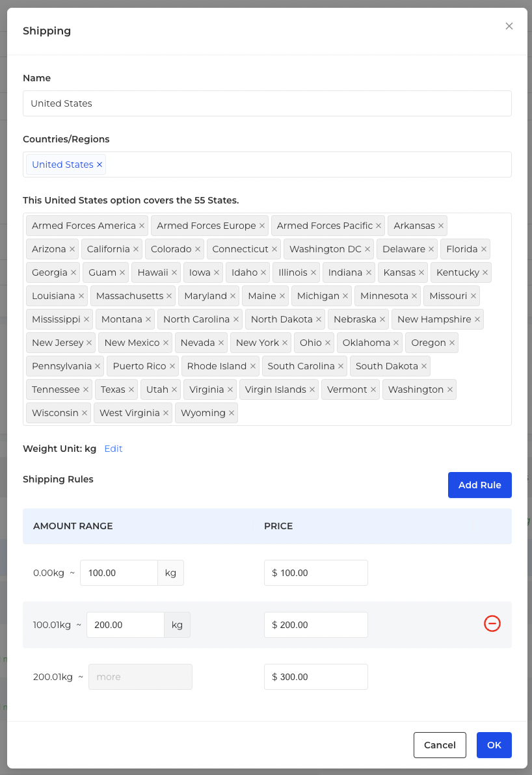532x775 pixels.
Task: Close the Shipping dialog
Action: (509, 26)
